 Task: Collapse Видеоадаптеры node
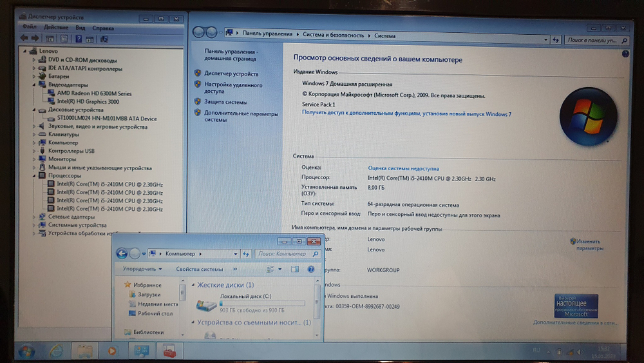(34, 84)
